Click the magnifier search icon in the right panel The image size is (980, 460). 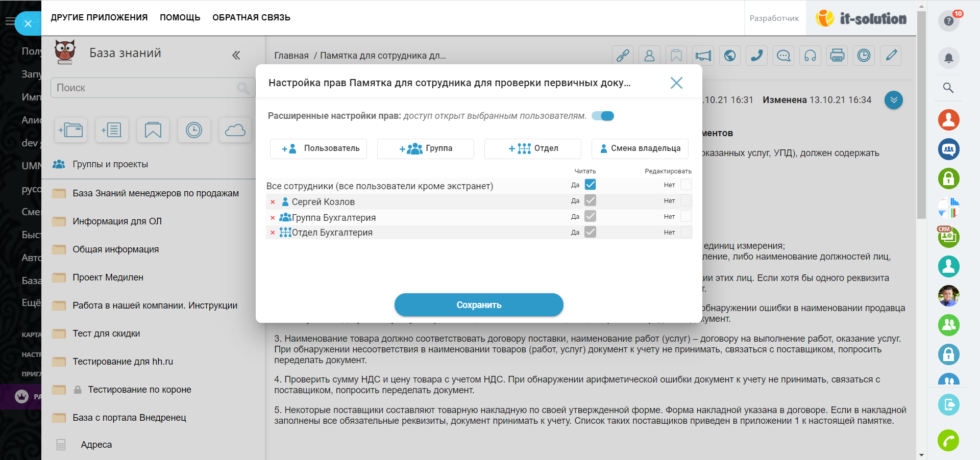coord(948,88)
